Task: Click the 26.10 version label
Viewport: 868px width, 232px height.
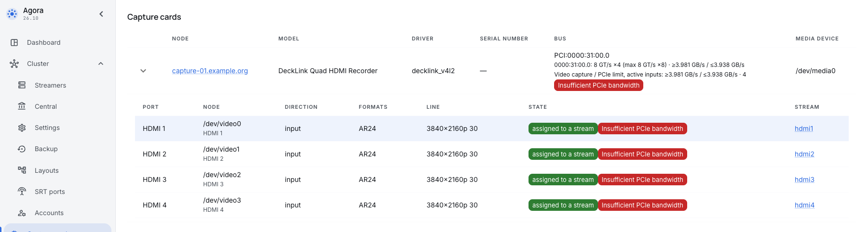Action: tap(31, 18)
